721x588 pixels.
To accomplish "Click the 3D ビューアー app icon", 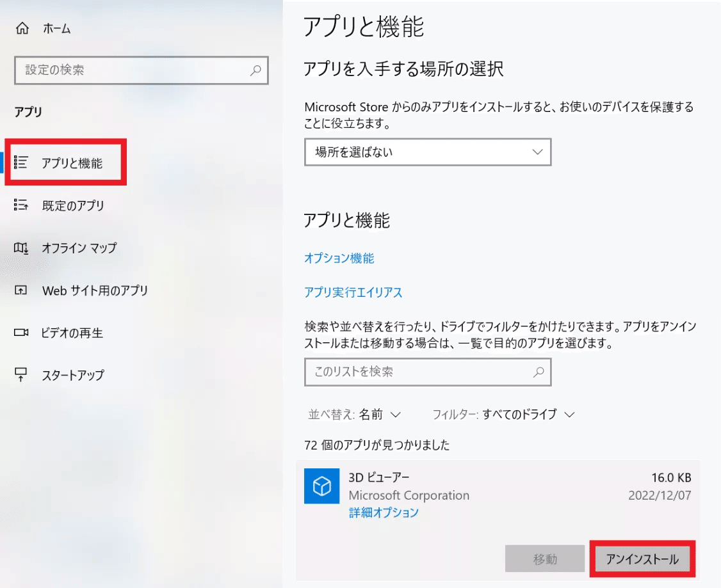I will [x=322, y=486].
